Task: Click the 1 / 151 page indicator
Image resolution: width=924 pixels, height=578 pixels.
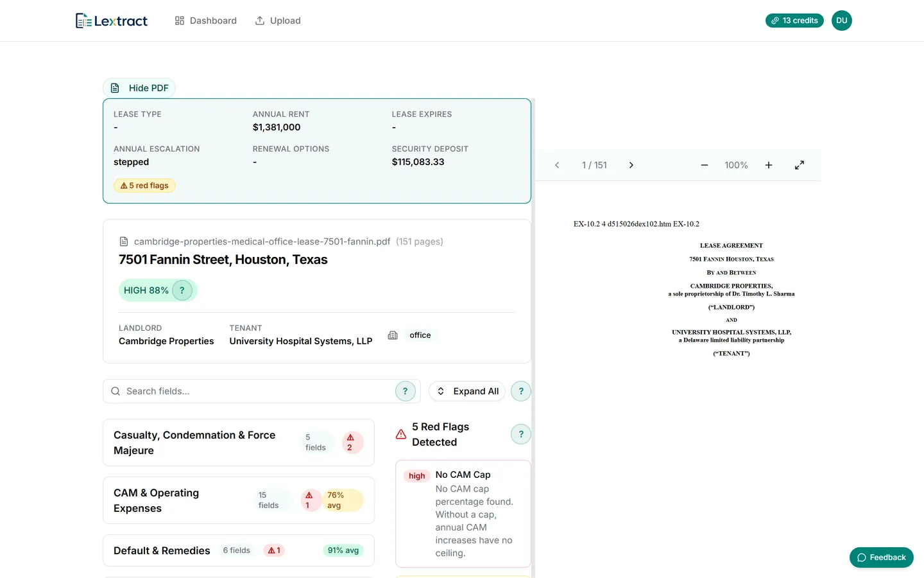Action: click(x=594, y=165)
